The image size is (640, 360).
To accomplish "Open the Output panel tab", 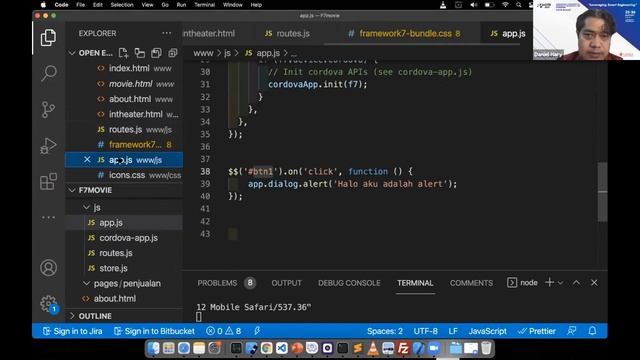I will pyautogui.click(x=287, y=283).
